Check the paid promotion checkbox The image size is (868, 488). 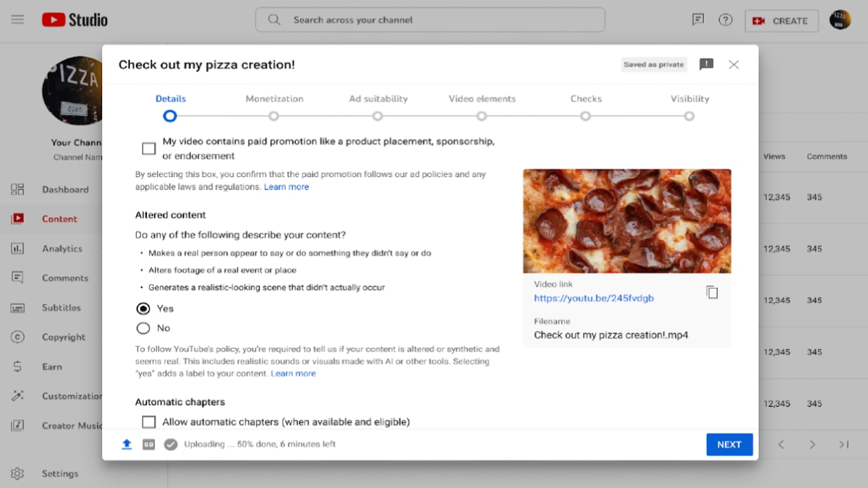[149, 148]
